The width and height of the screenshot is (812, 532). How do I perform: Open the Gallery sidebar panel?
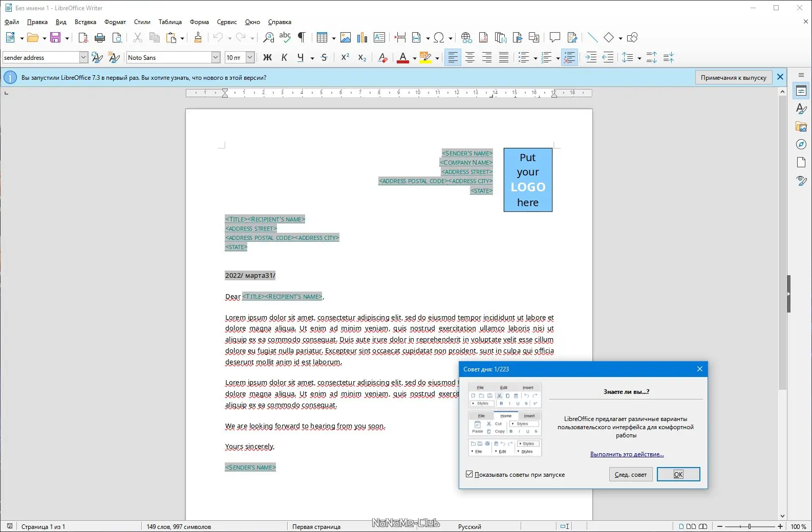pos(801,126)
